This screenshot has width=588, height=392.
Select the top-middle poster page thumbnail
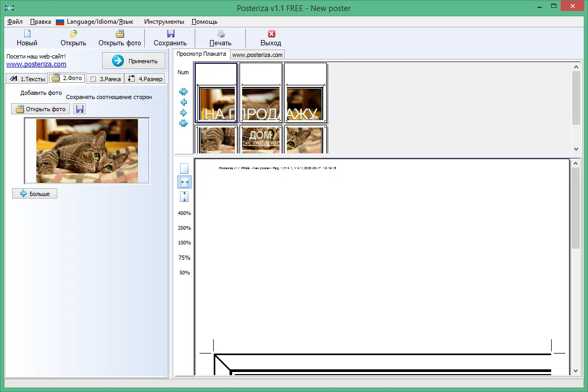tap(261, 93)
